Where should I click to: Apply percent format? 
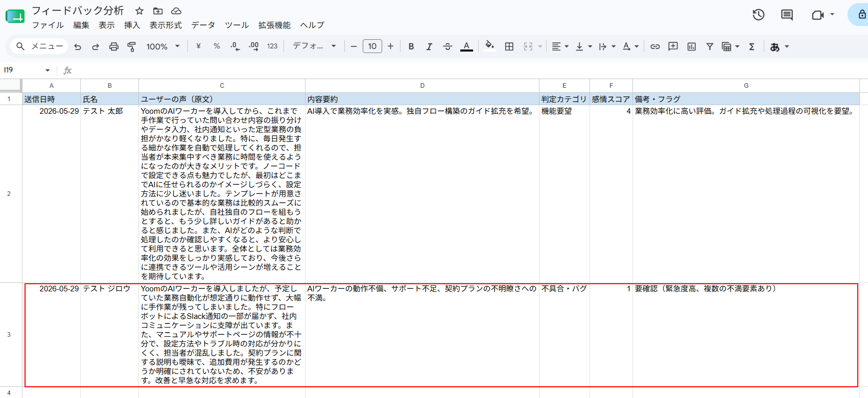(217, 46)
